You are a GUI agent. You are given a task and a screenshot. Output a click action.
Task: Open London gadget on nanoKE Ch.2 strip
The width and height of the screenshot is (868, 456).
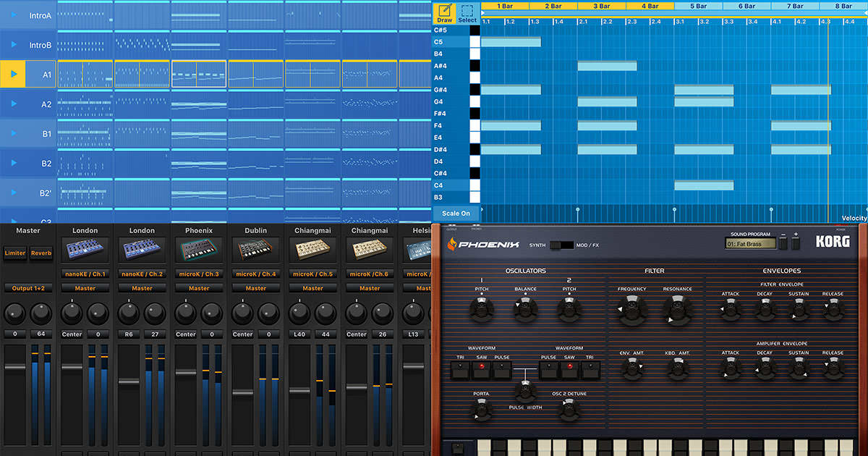tap(142, 250)
